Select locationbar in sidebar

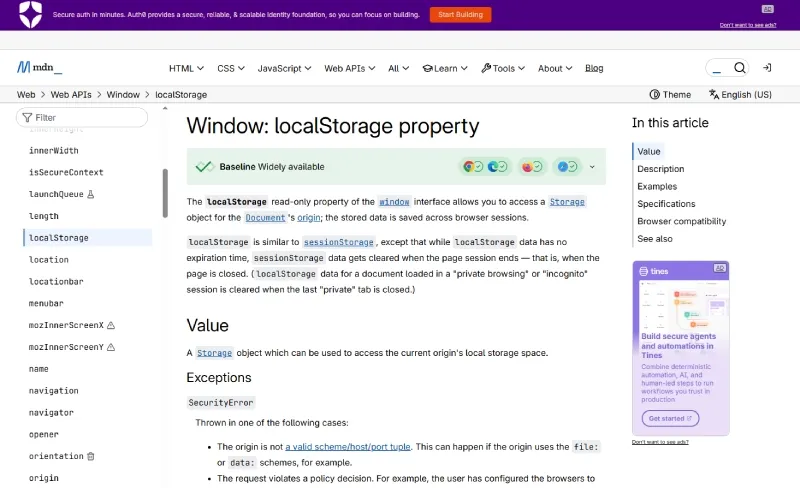click(56, 282)
